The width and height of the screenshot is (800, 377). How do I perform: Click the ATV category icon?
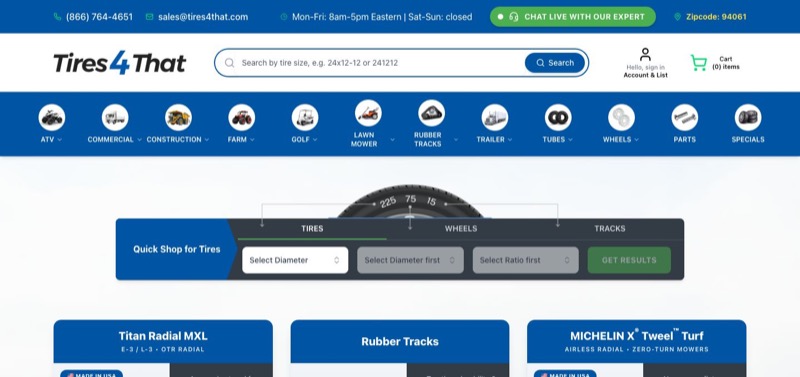tap(52, 117)
